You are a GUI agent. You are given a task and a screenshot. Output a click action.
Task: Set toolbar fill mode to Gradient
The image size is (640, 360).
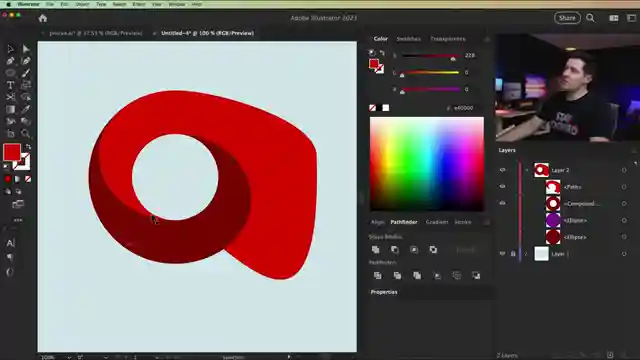click(18, 179)
